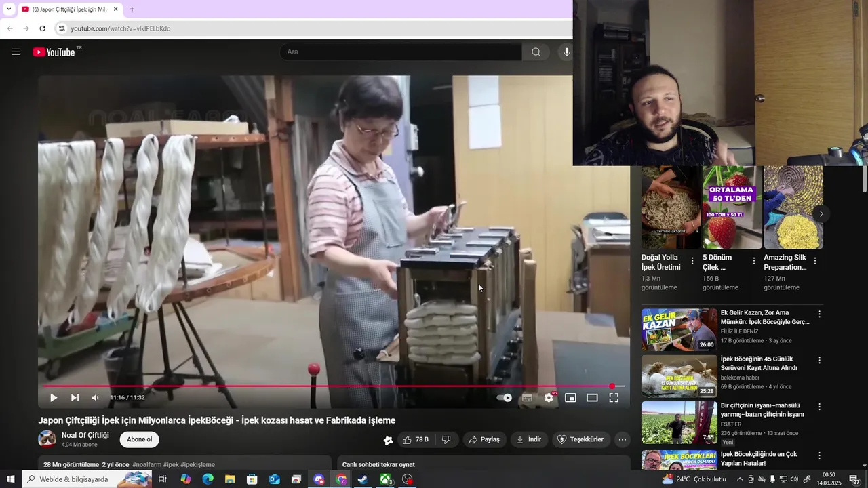This screenshot has width=868, height=488.
Task: Open player settings gear icon
Action: click(x=549, y=398)
